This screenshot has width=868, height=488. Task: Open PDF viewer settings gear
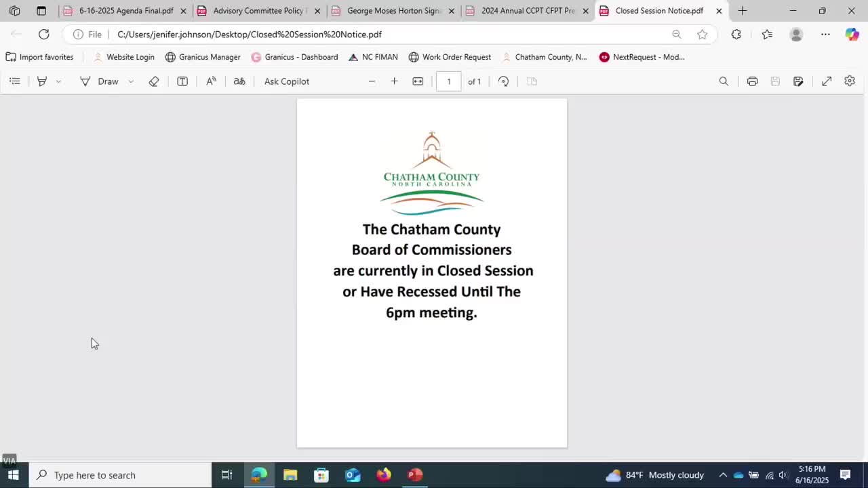(850, 81)
